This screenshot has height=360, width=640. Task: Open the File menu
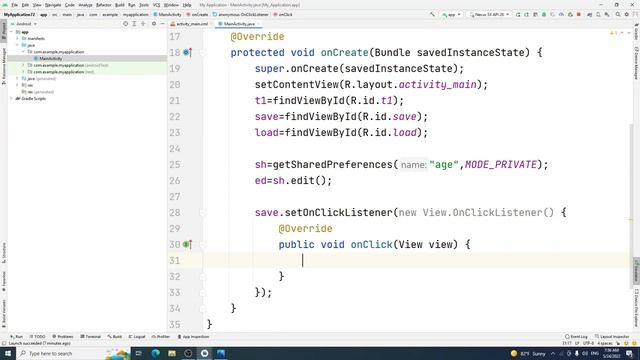tap(15, 5)
